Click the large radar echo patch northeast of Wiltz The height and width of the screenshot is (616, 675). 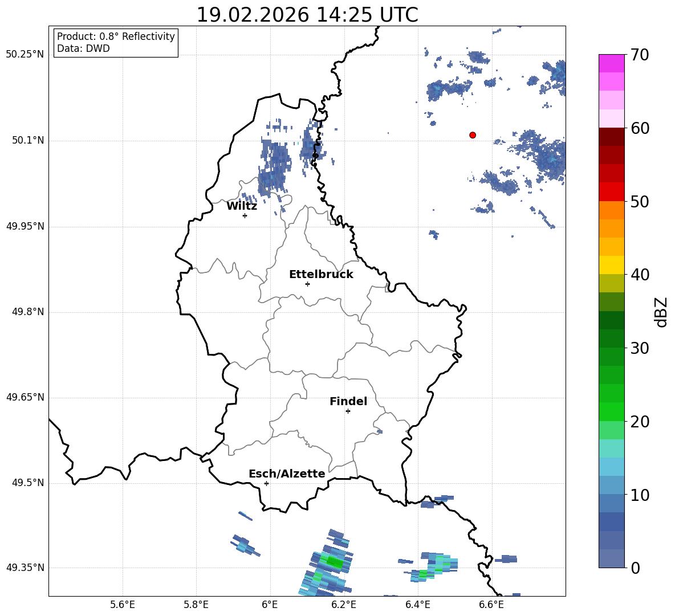(274, 168)
